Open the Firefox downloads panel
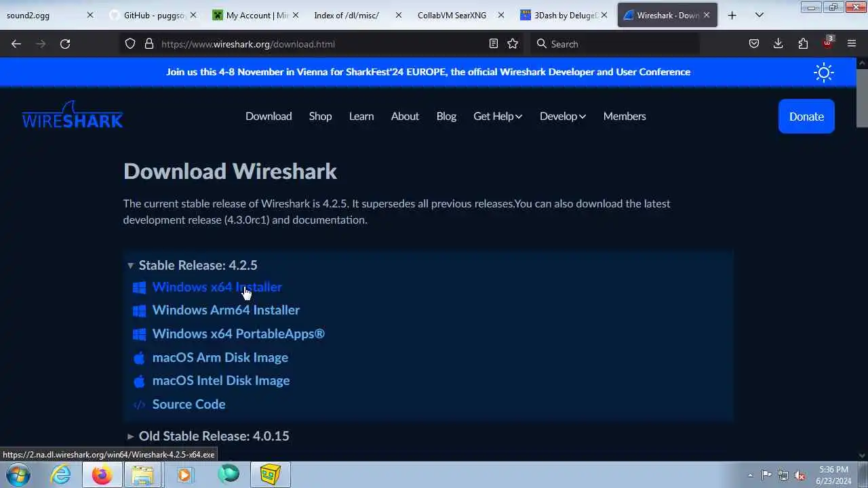Viewport: 868px width, 488px height. [778, 44]
